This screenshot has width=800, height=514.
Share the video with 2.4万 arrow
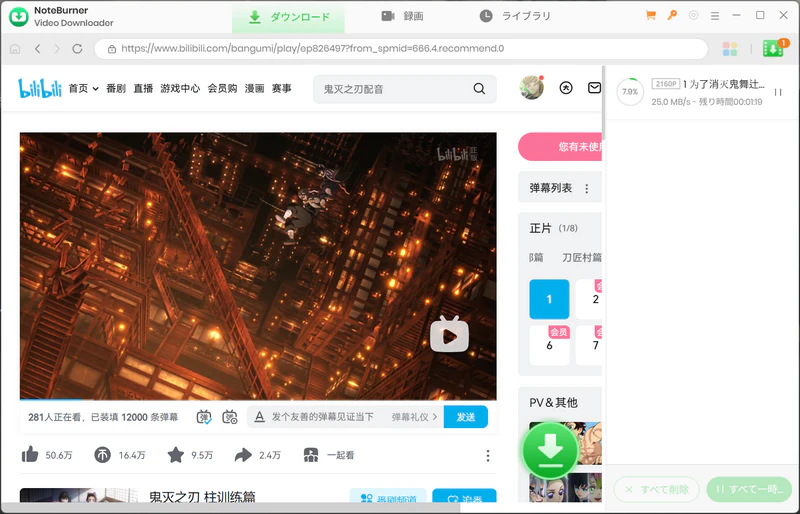click(243, 455)
